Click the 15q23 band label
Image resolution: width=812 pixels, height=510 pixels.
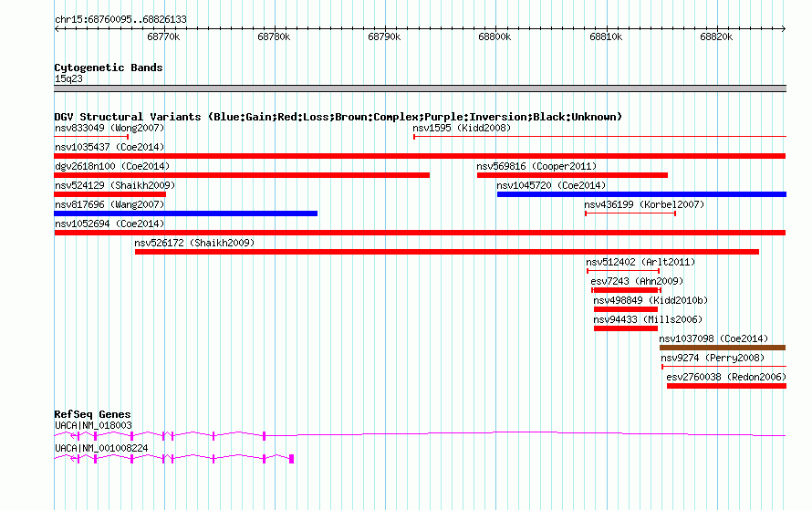[68, 78]
